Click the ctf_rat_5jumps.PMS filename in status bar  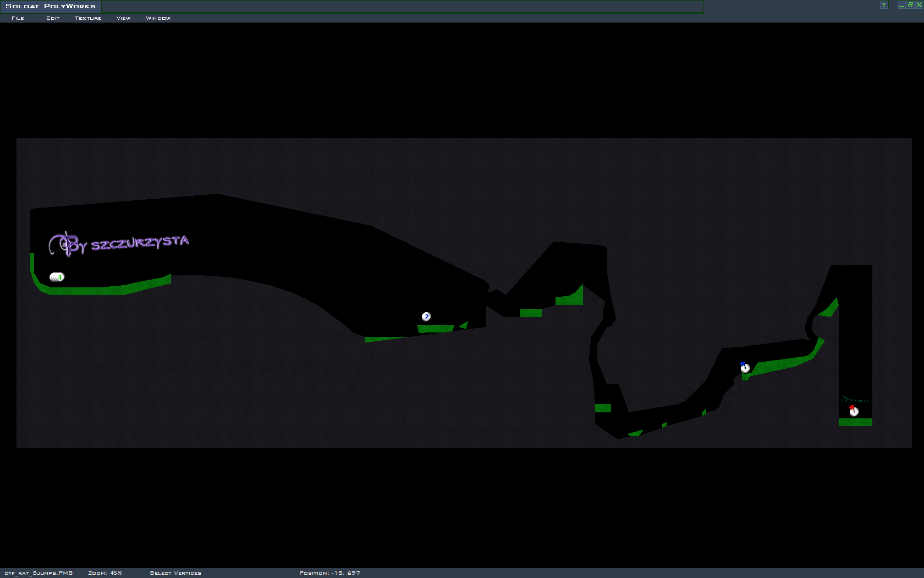[x=38, y=573]
